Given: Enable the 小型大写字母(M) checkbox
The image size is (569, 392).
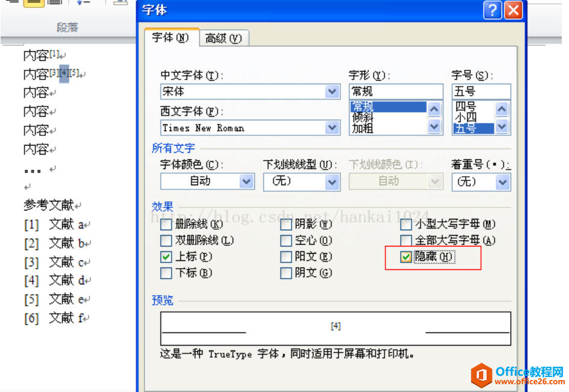Looking at the screenshot, I should (406, 225).
